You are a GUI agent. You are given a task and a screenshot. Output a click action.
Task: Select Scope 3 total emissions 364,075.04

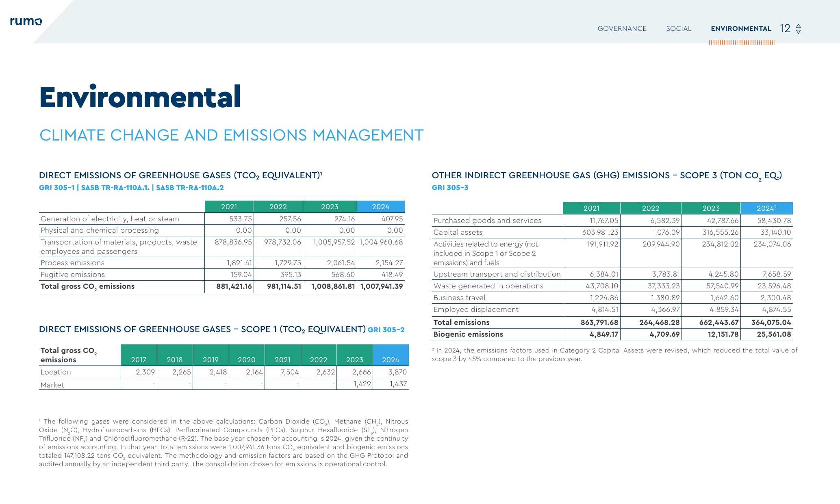(771, 322)
